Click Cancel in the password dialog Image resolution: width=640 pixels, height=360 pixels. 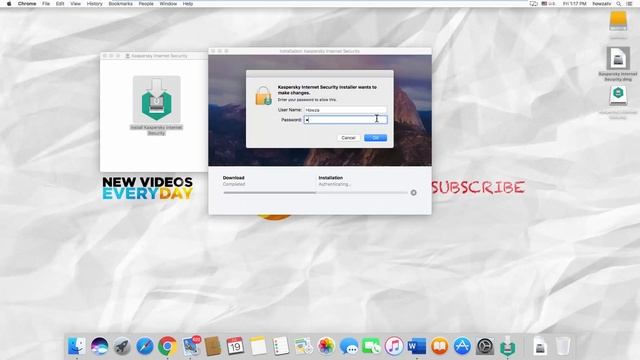(348, 138)
